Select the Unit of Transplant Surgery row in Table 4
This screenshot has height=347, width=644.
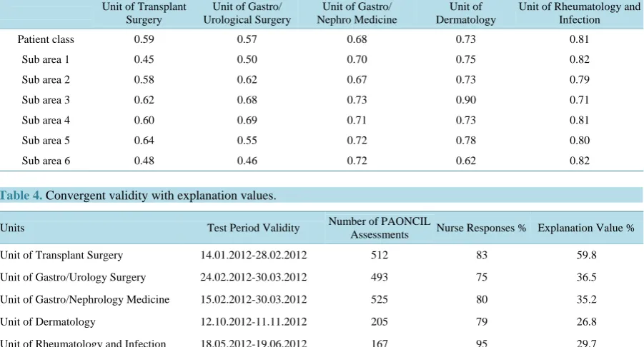[x=322, y=255]
